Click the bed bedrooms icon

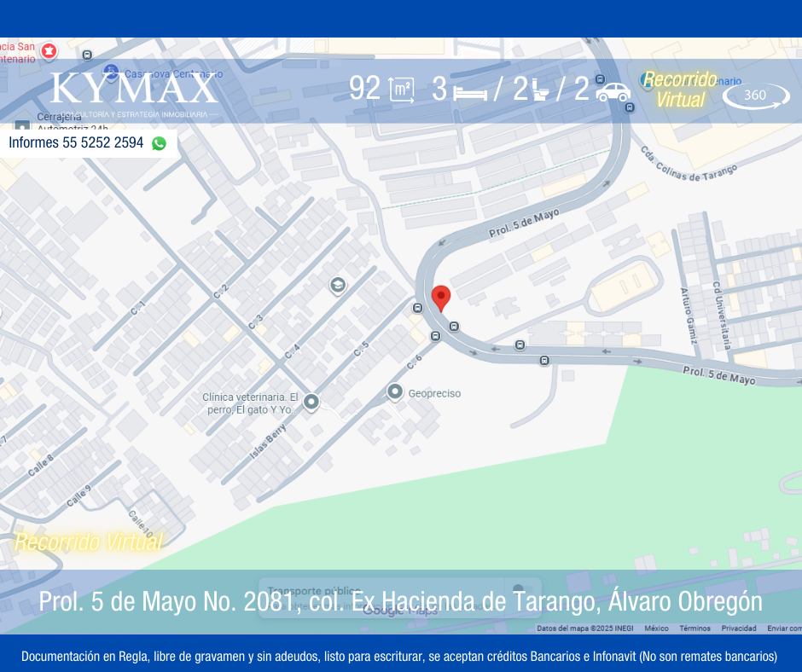[470, 94]
